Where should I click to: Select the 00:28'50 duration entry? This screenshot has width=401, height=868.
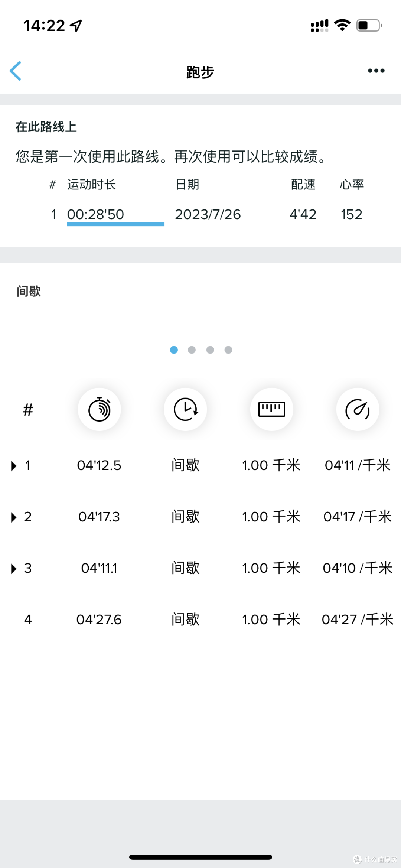(95, 214)
